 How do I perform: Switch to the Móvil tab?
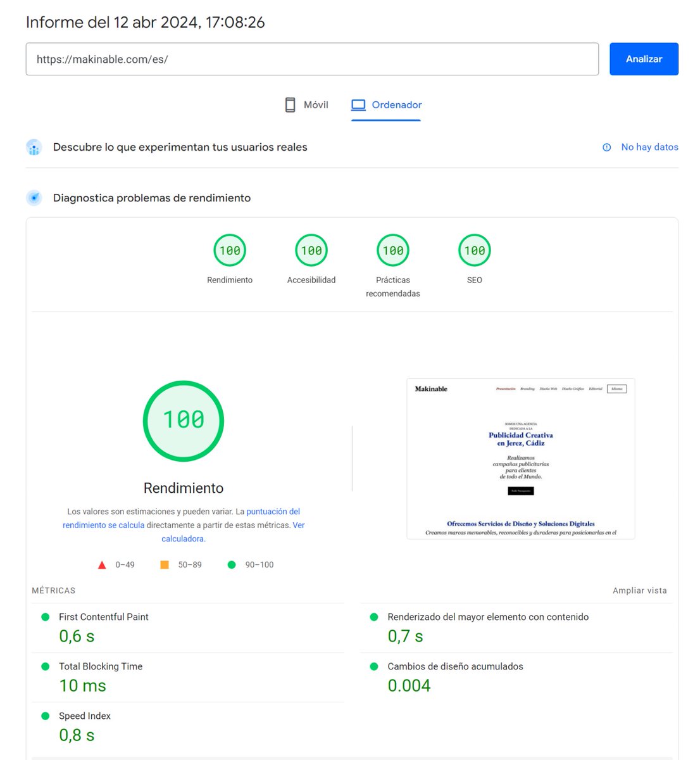[x=306, y=104]
